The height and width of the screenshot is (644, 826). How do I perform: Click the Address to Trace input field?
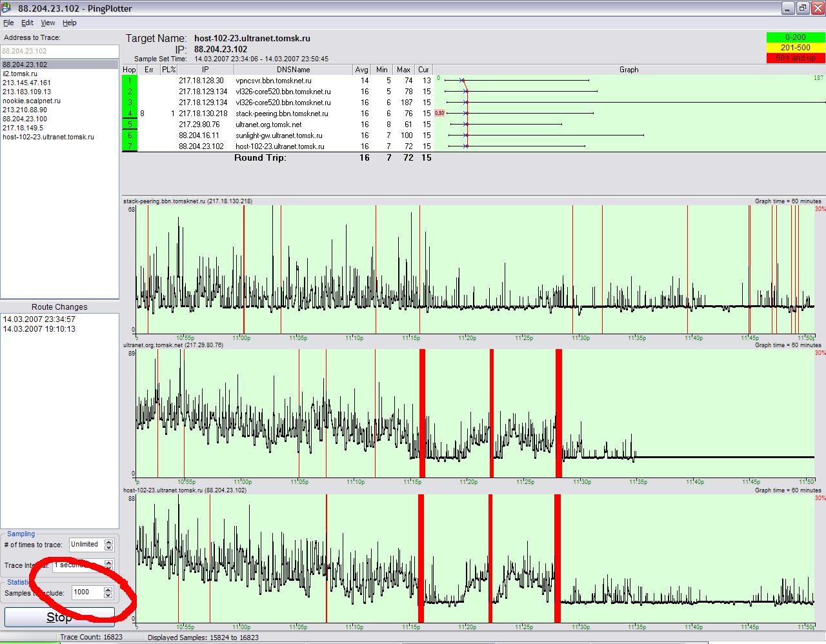pyautogui.click(x=59, y=51)
